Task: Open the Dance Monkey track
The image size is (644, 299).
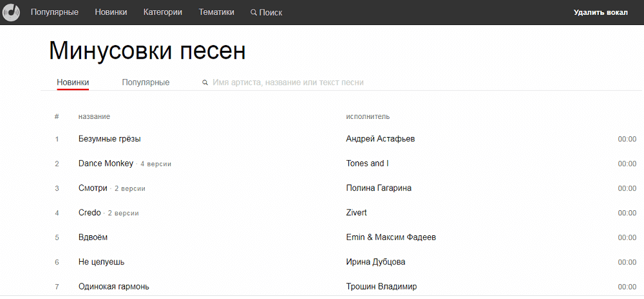Action: [x=106, y=163]
